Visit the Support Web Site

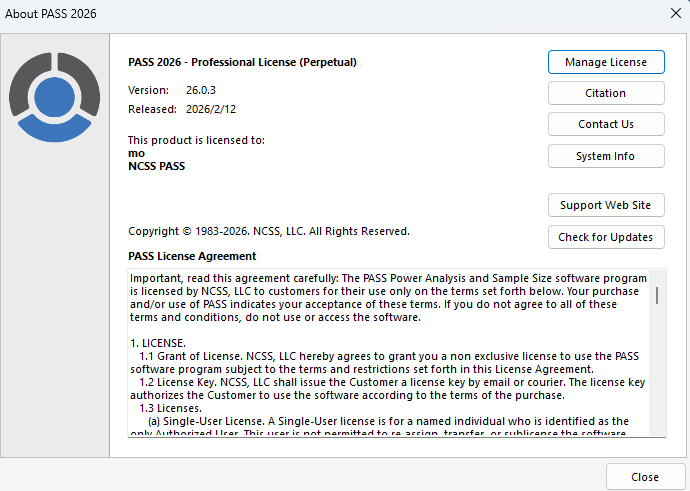pos(606,205)
